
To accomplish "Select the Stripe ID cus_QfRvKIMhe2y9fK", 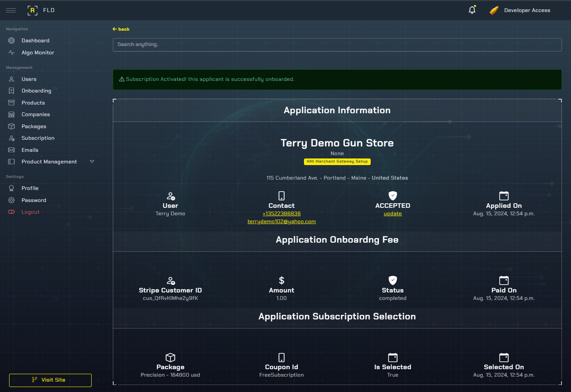I will click(170, 298).
